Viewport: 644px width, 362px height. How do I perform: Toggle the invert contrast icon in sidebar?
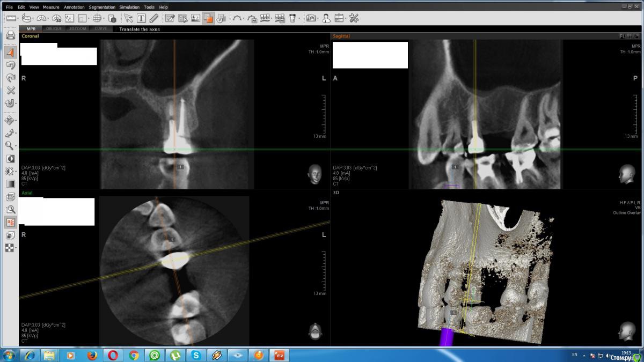(x=10, y=159)
